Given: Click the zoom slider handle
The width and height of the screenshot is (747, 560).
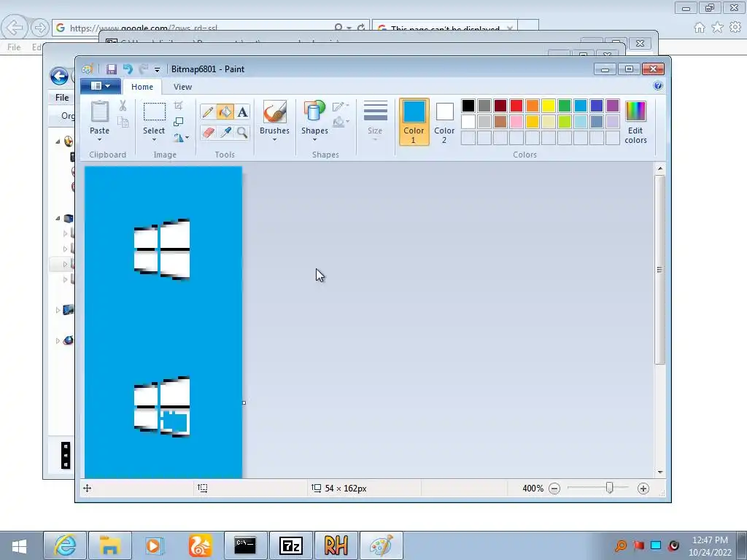Looking at the screenshot, I should click(x=609, y=488).
